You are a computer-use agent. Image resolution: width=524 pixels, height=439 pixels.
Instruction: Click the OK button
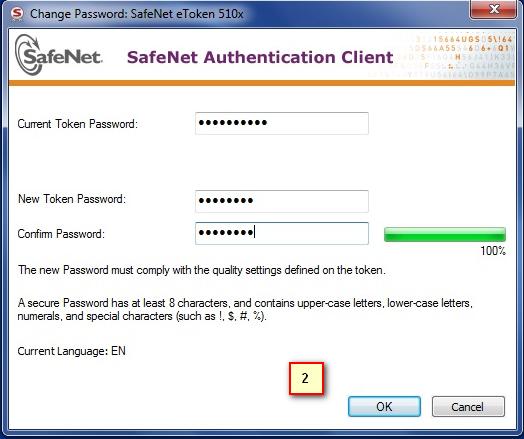click(384, 407)
